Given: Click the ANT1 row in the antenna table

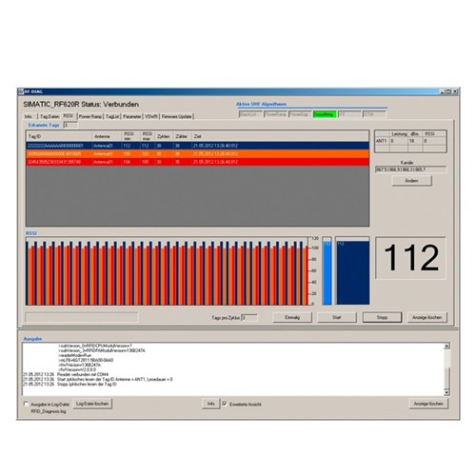Looking at the screenshot, I should point(410,141).
